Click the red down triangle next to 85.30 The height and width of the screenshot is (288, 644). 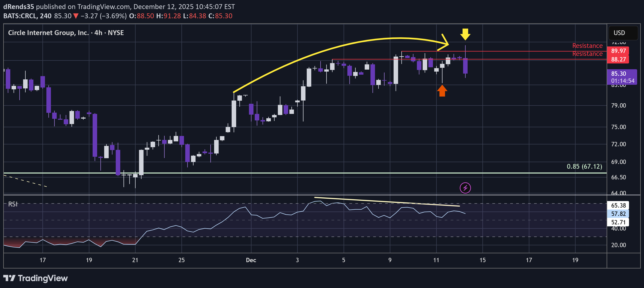click(x=76, y=16)
